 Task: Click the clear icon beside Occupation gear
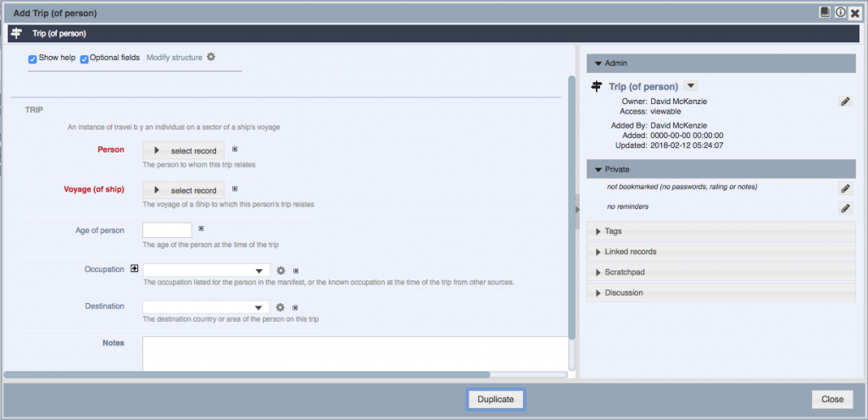[296, 271]
